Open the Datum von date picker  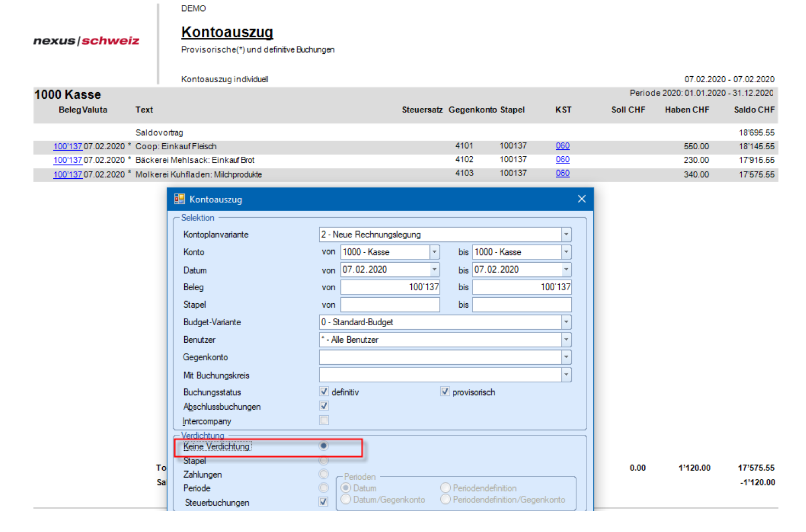[434, 270]
